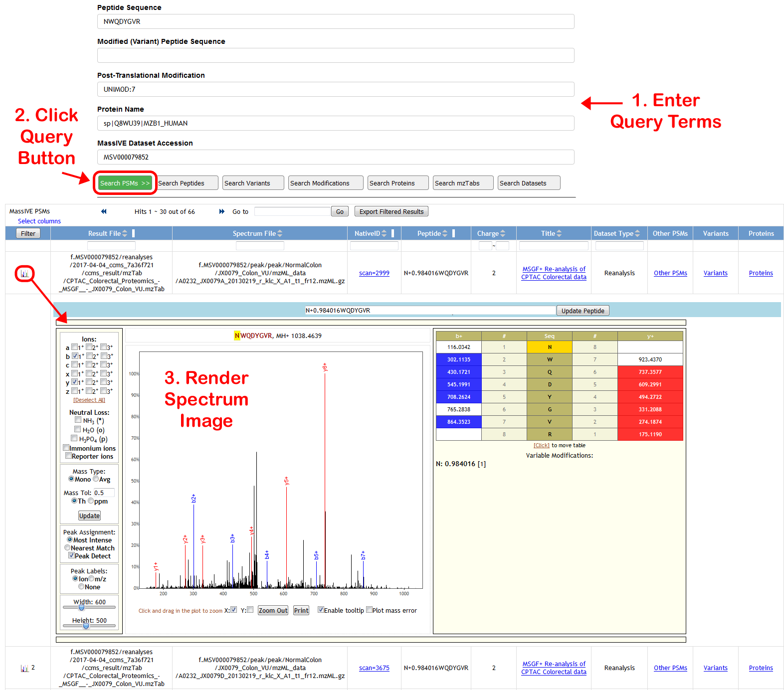Go to next results page arrow
The width and height of the screenshot is (784, 690).
tap(222, 211)
